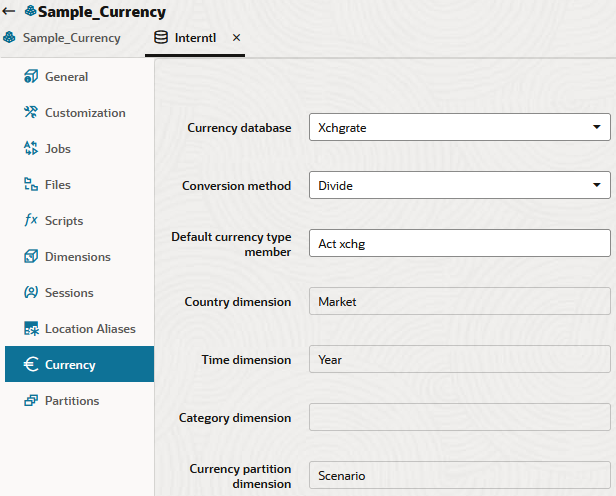Click the Default currency type member field
Image resolution: width=616 pixels, height=496 pixels.
click(x=460, y=243)
